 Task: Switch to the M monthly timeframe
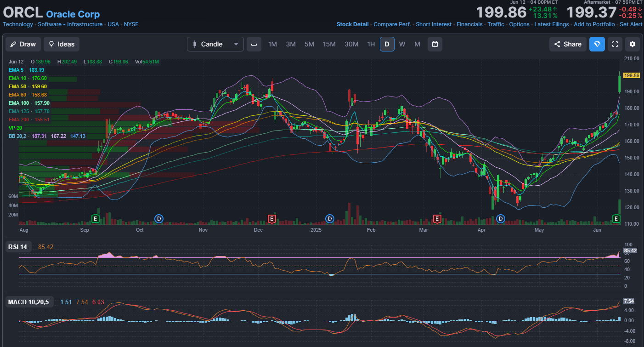pyautogui.click(x=417, y=44)
